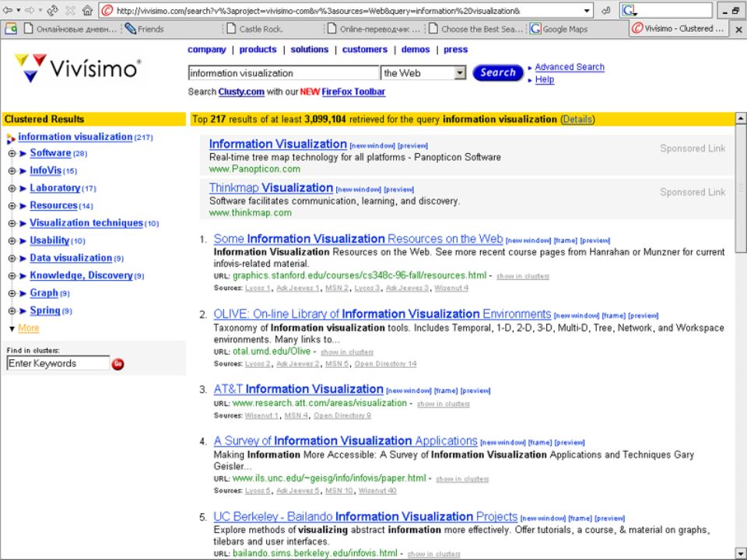Select the information visualization root cluster
This screenshot has width=747, height=560.
point(75,137)
